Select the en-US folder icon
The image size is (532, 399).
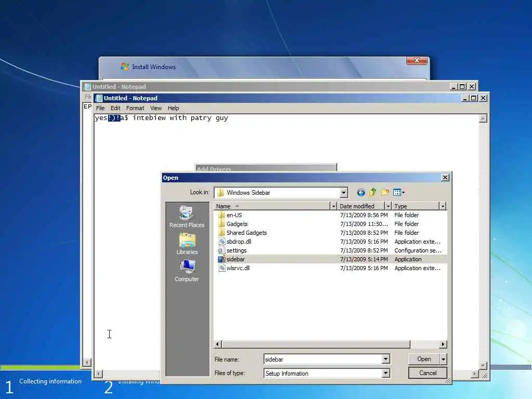point(221,215)
